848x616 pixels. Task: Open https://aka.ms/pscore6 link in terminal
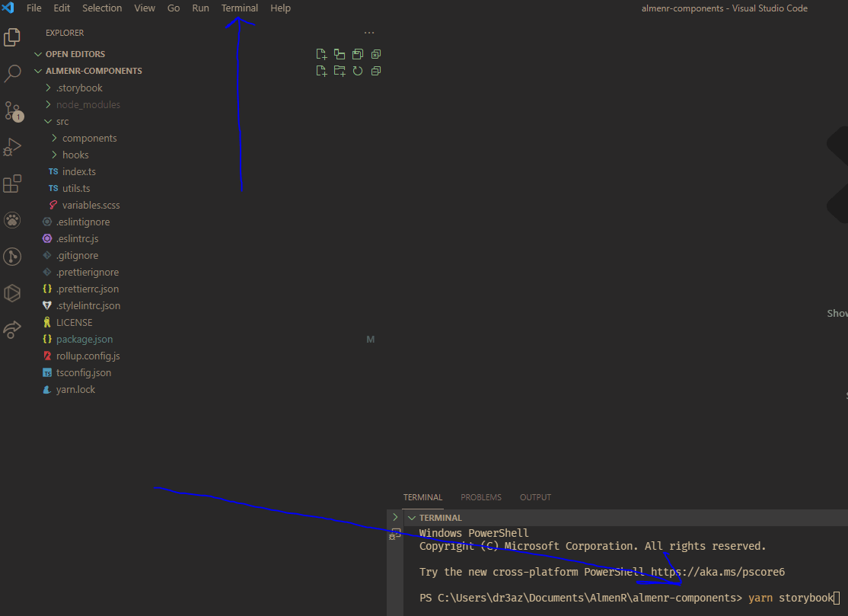[717, 572]
